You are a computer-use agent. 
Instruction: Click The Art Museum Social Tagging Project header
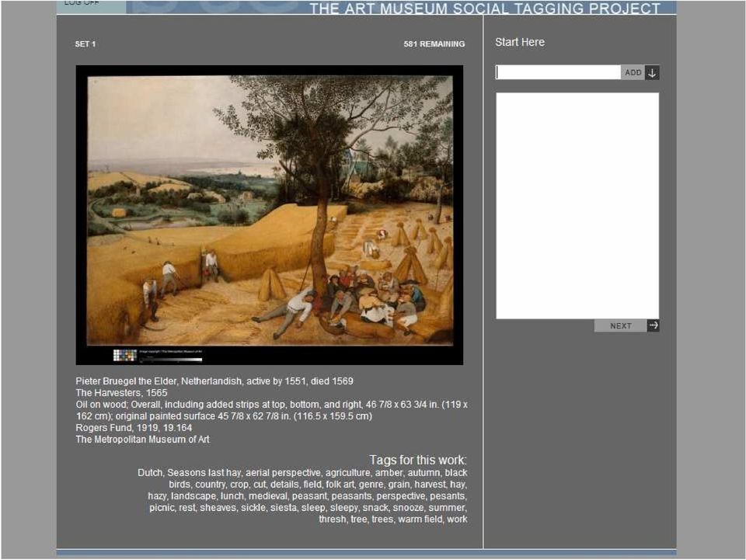[485, 9]
